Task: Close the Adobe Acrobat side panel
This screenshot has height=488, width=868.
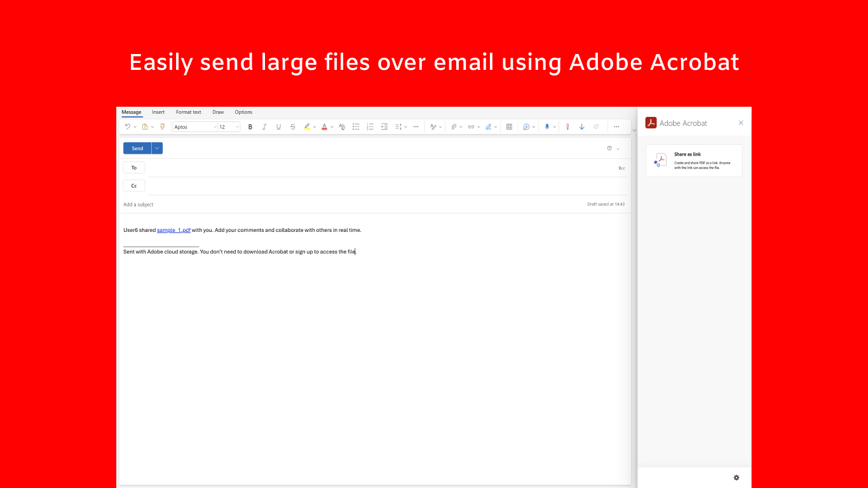Action: click(741, 123)
